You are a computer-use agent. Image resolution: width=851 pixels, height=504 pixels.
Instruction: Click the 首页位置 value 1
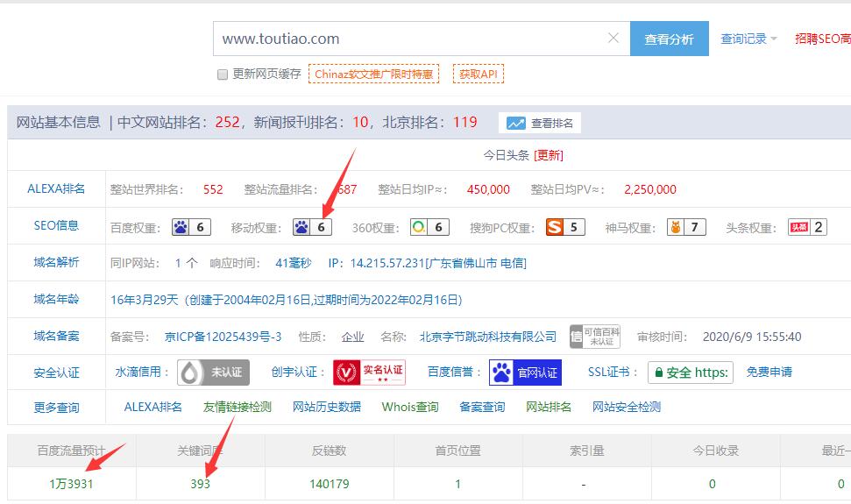[x=458, y=484]
